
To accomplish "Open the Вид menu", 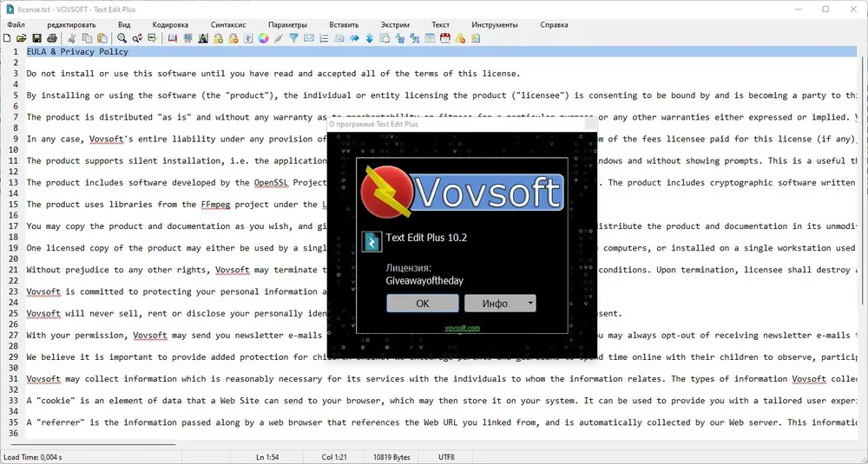I will (124, 25).
